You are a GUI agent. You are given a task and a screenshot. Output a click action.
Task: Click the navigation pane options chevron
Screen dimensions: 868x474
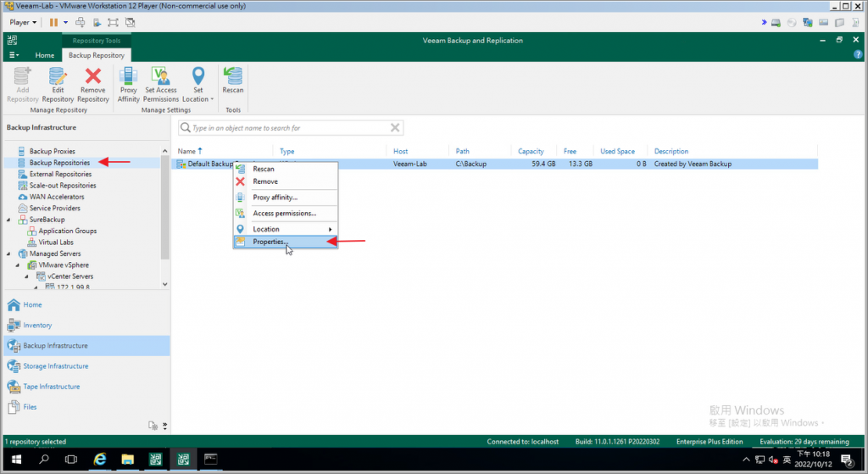165,426
